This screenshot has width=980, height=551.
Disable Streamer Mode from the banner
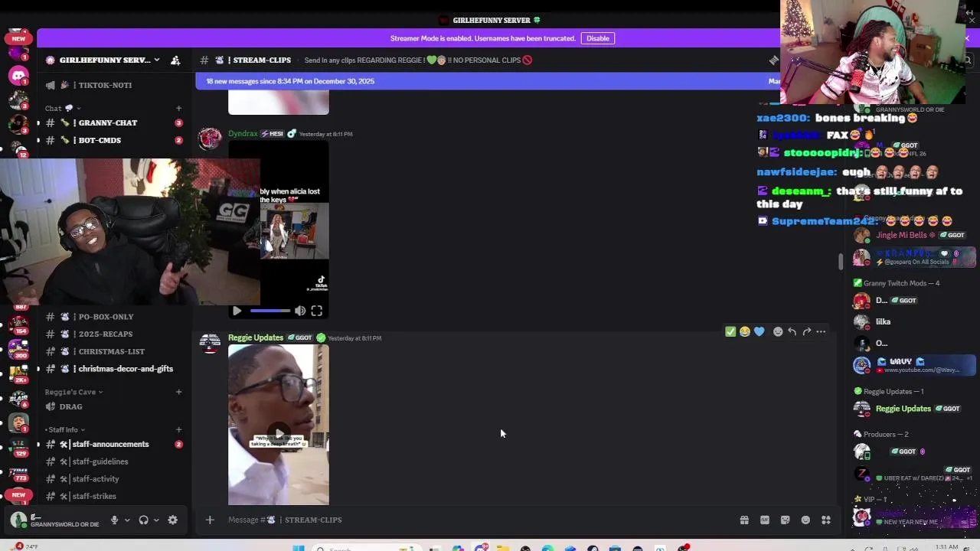[598, 38]
